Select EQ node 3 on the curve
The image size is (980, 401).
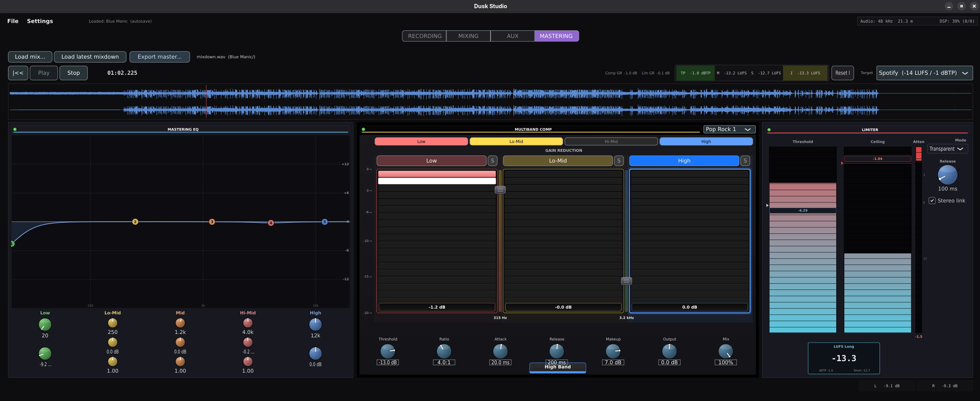point(212,222)
